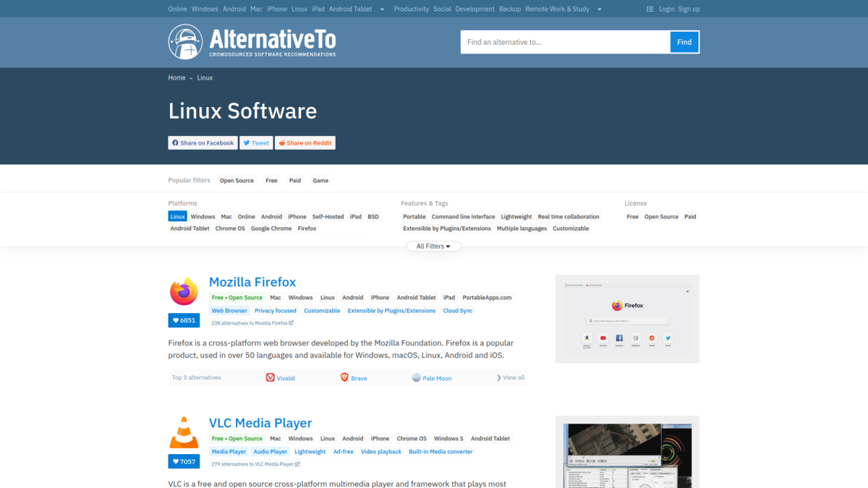Open the Mac top menu item
This screenshot has width=868, height=488.
pyautogui.click(x=256, y=9)
